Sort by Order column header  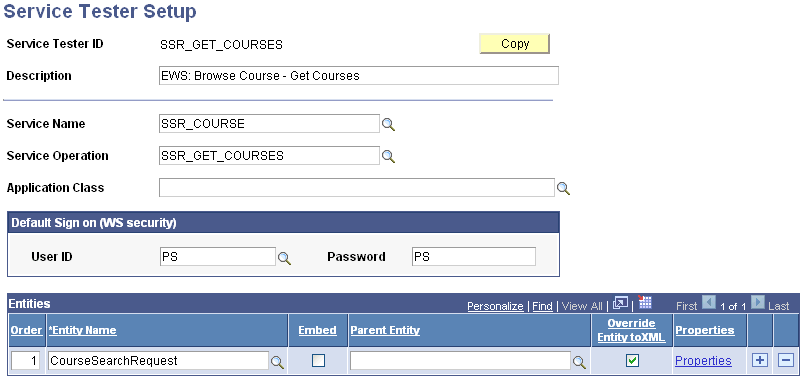[x=26, y=330]
